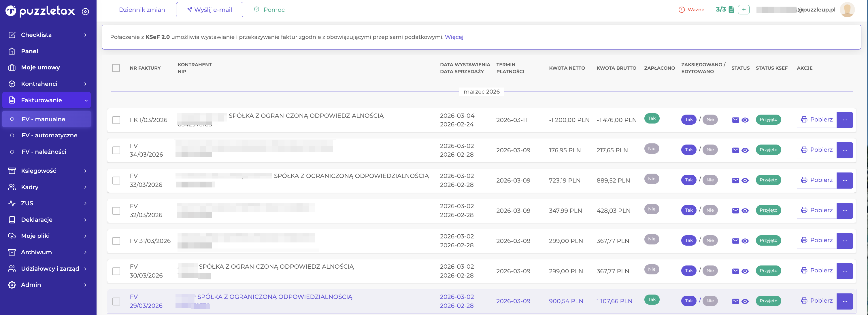Open the user avatar at top right
The height and width of the screenshot is (315, 868).
tap(847, 10)
